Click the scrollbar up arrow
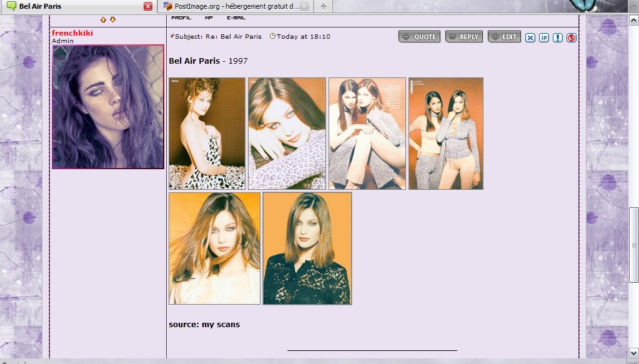Screen dimensions: 639x364 [634, 19]
